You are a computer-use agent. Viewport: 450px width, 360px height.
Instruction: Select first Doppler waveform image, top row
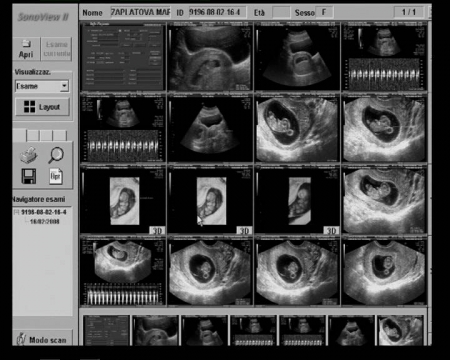pyautogui.click(x=384, y=57)
